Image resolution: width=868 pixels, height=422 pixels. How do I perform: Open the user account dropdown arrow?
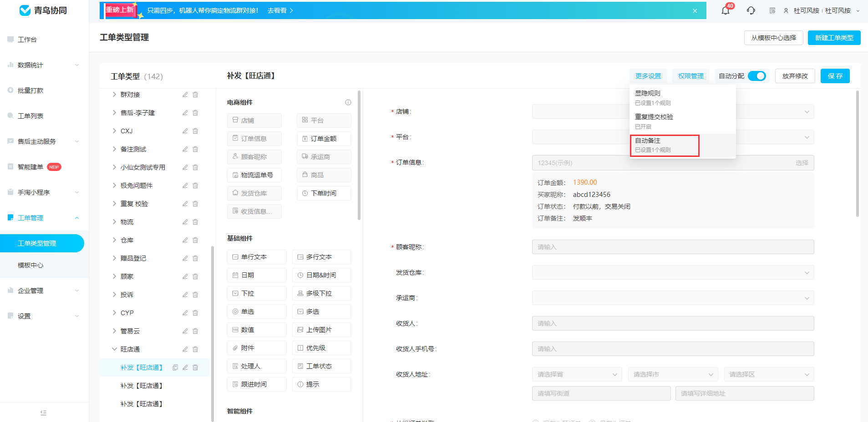point(858,11)
